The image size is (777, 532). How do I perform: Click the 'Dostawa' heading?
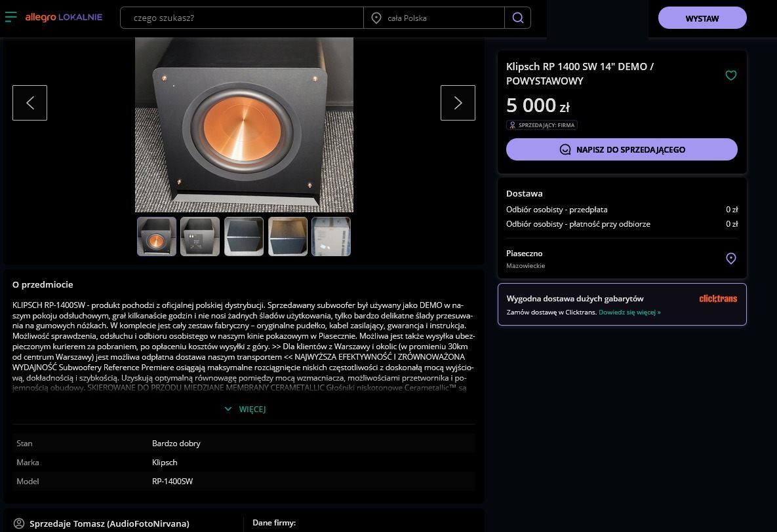click(x=525, y=194)
